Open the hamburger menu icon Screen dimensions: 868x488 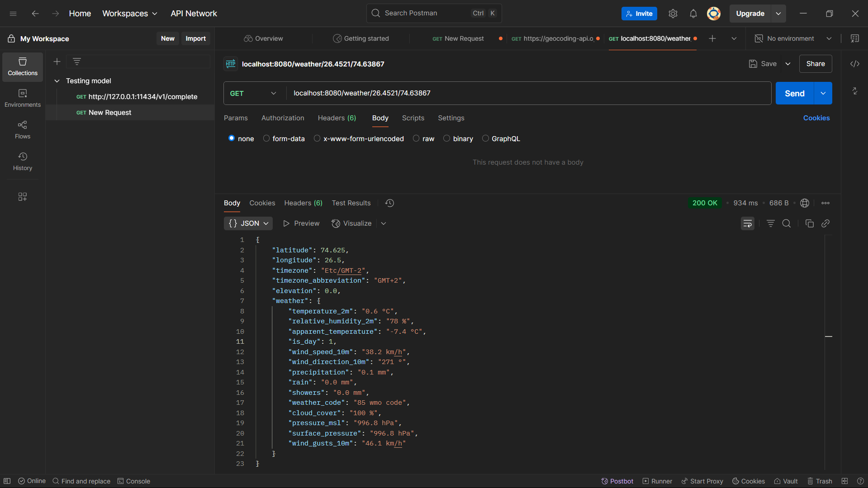click(x=13, y=14)
